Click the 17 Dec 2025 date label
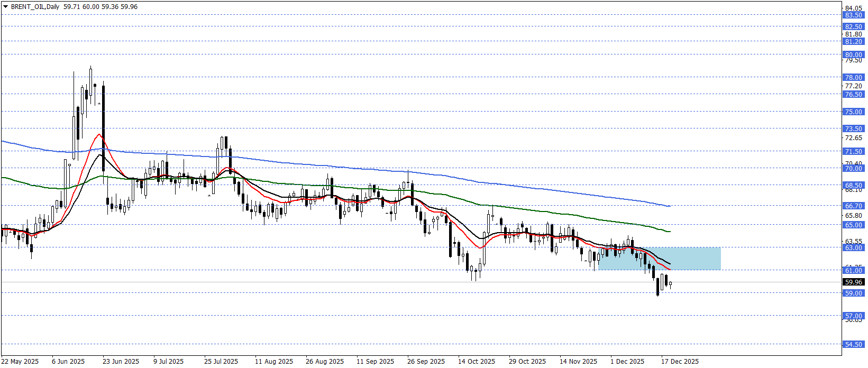 click(680, 362)
